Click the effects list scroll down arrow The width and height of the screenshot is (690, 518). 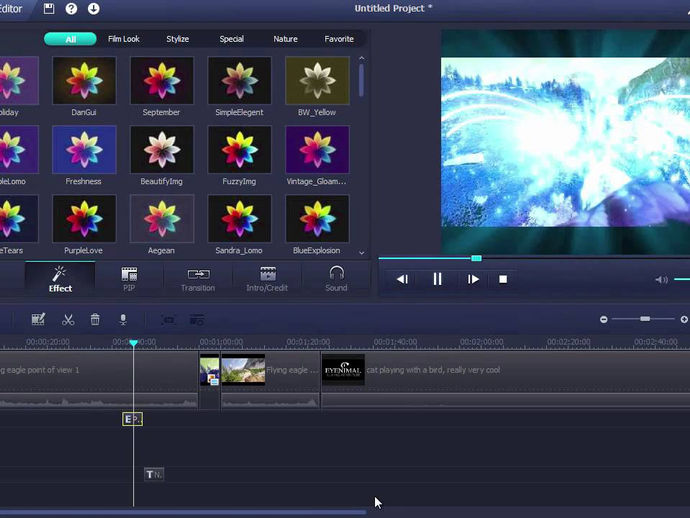[361, 253]
